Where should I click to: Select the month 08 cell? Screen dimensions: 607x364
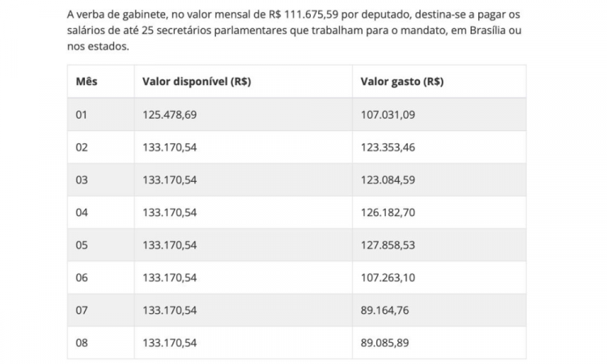[82, 343]
